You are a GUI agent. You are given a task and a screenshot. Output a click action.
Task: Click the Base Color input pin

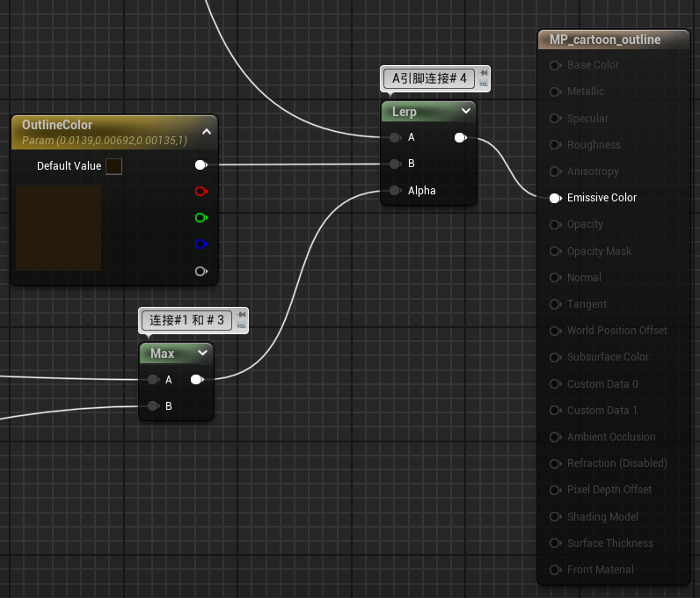pos(555,65)
